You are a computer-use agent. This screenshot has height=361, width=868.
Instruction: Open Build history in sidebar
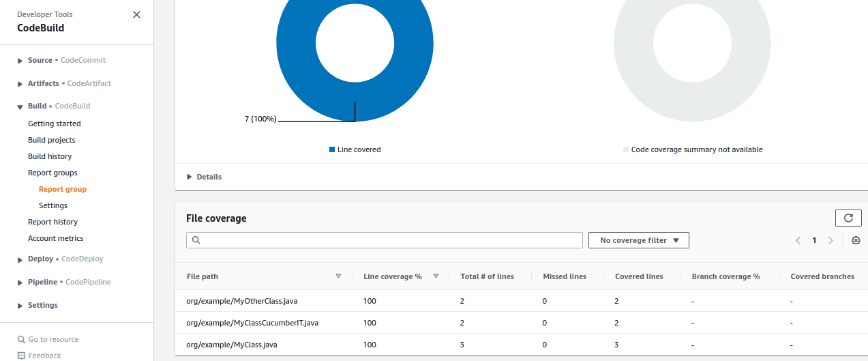50,156
